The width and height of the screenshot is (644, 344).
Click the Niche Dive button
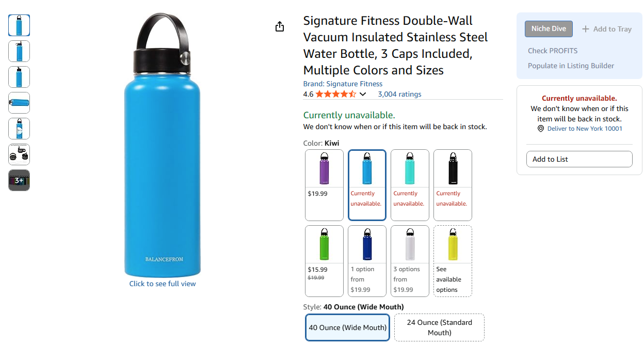click(549, 29)
